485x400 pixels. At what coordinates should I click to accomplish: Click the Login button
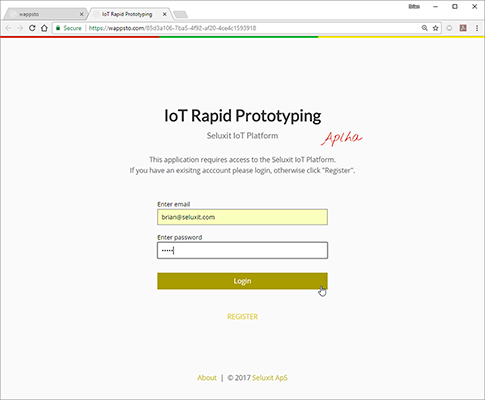[242, 281]
